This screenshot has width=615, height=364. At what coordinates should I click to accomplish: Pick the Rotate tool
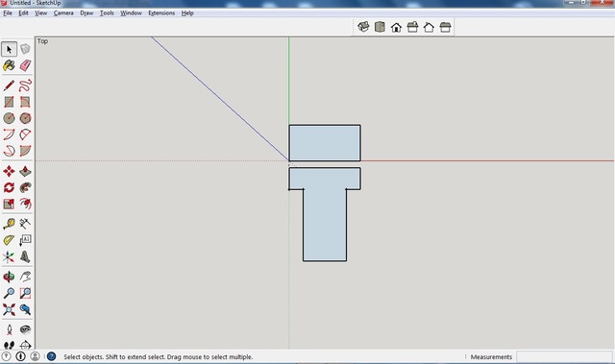(x=9, y=187)
